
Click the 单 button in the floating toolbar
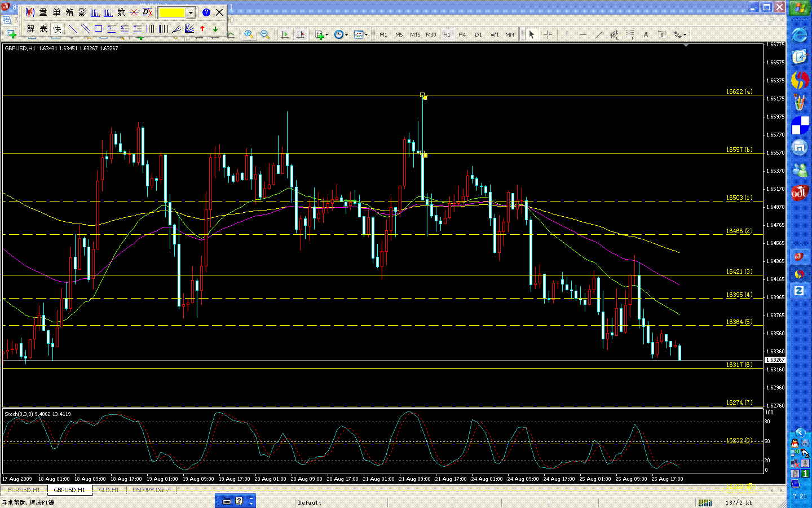pos(56,12)
